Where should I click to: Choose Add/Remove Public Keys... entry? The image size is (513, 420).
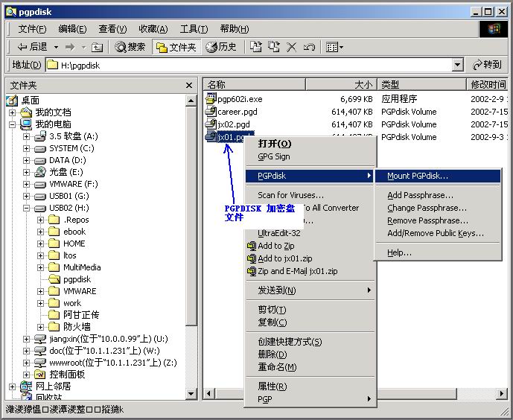click(438, 233)
